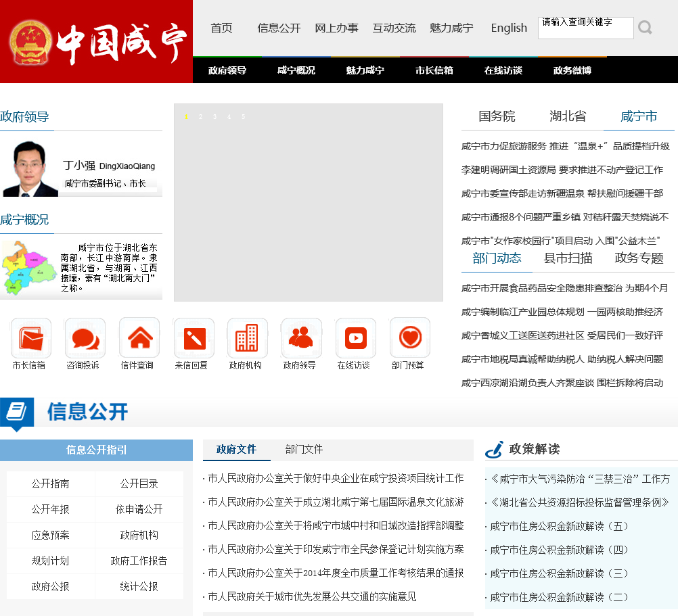Click 市长信箱 in the black nav bar
Screen dimensions: 678x616
click(x=434, y=70)
